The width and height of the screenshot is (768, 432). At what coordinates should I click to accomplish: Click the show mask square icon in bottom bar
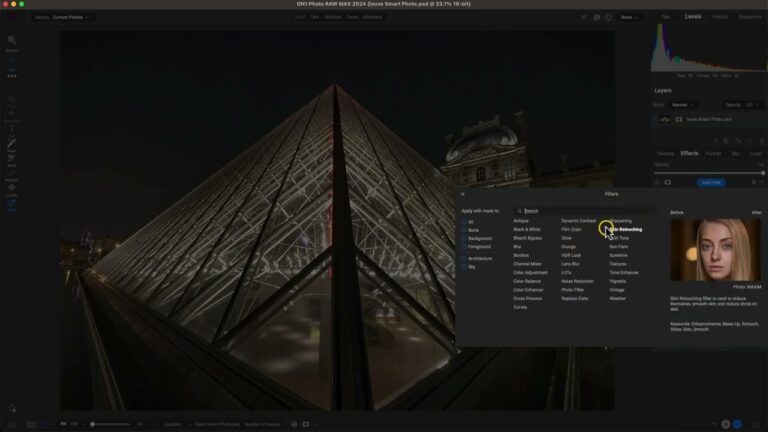[x=306, y=424]
